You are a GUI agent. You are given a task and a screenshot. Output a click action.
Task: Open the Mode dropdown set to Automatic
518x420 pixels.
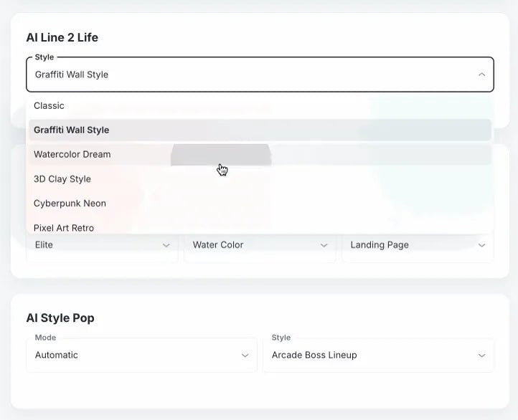[x=141, y=355]
